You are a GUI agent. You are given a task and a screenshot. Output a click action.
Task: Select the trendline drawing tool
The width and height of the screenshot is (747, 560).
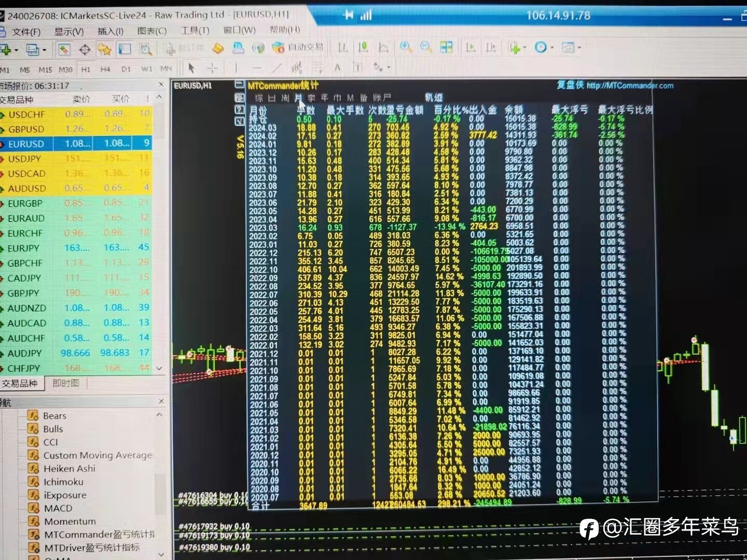[x=277, y=67]
